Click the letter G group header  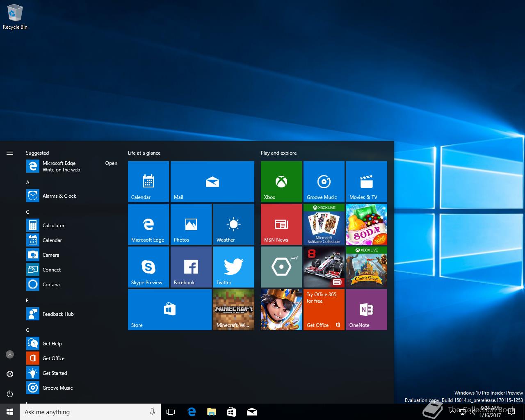(x=28, y=330)
